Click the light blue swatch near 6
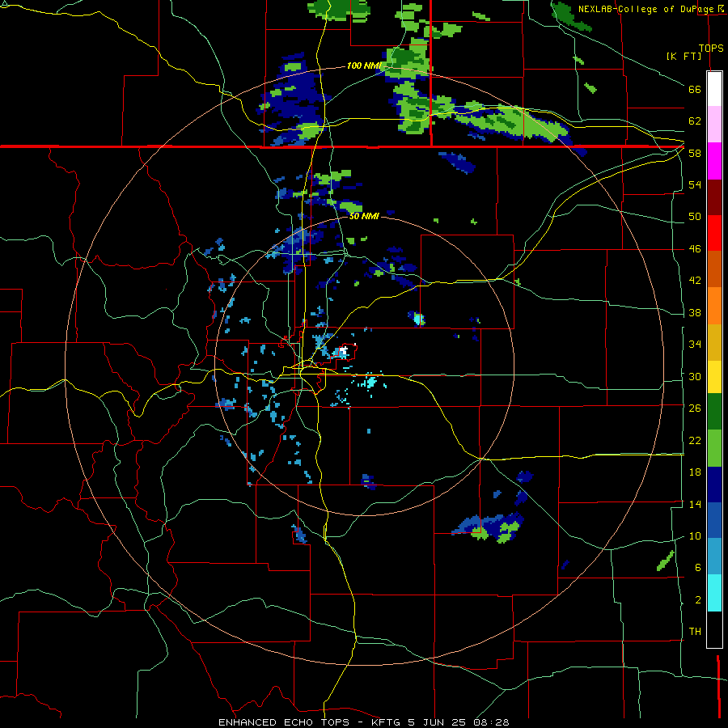This screenshot has width=728, height=728. [714, 557]
